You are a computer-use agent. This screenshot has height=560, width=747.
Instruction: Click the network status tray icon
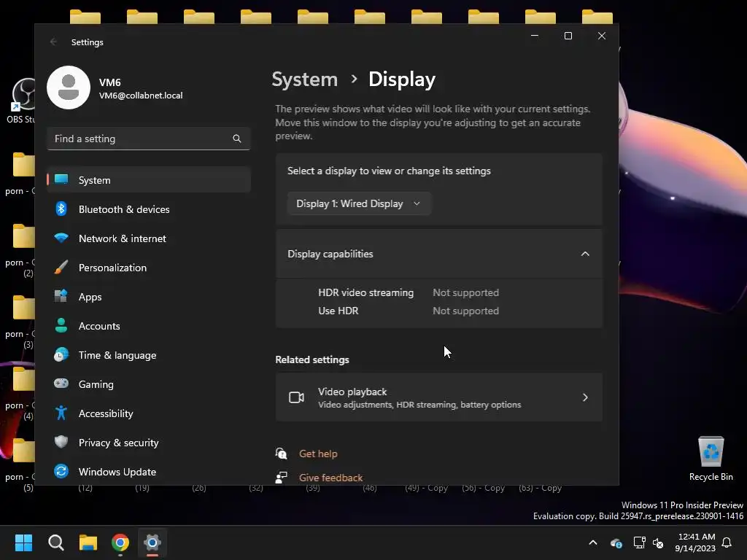pos(639,542)
